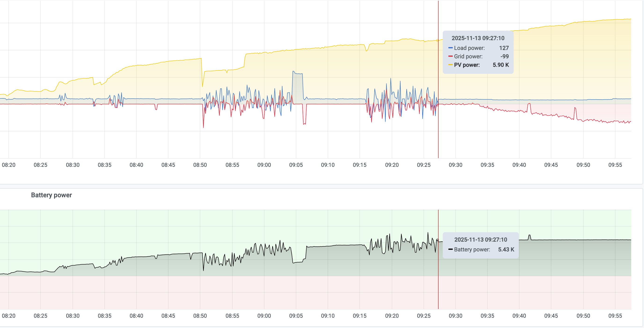
Task: Click 09:15 label on Battery power time axis
Action: coord(359,316)
